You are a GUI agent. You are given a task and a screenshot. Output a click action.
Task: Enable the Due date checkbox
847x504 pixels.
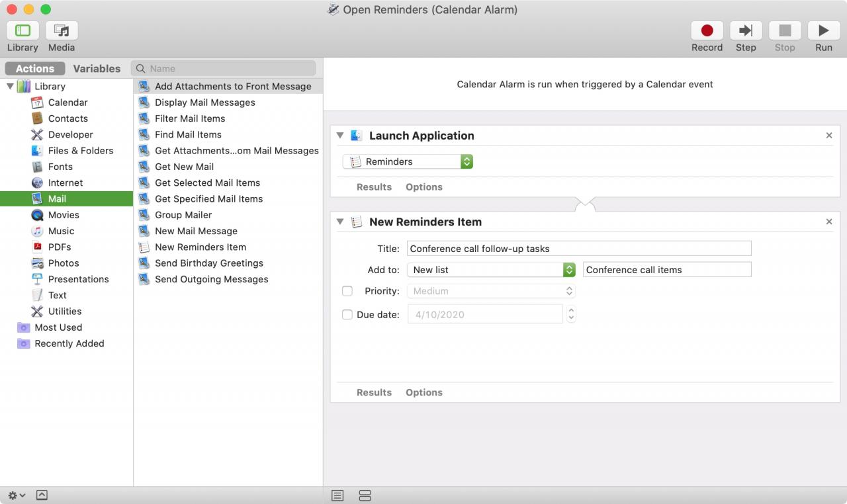tap(347, 315)
